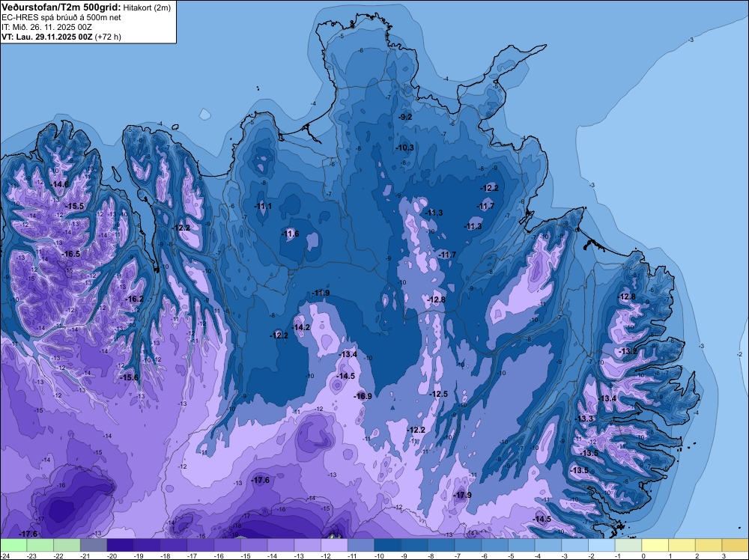This screenshot has height=560, width=749.
Task: Choose the legend swatch labeled -9
Action: (x=415, y=545)
